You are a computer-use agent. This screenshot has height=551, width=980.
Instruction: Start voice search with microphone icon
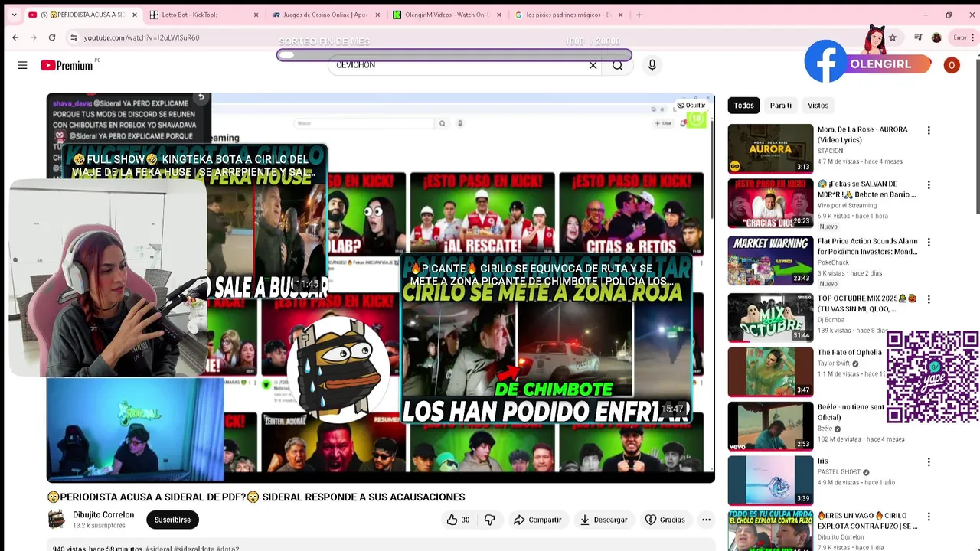coord(652,65)
